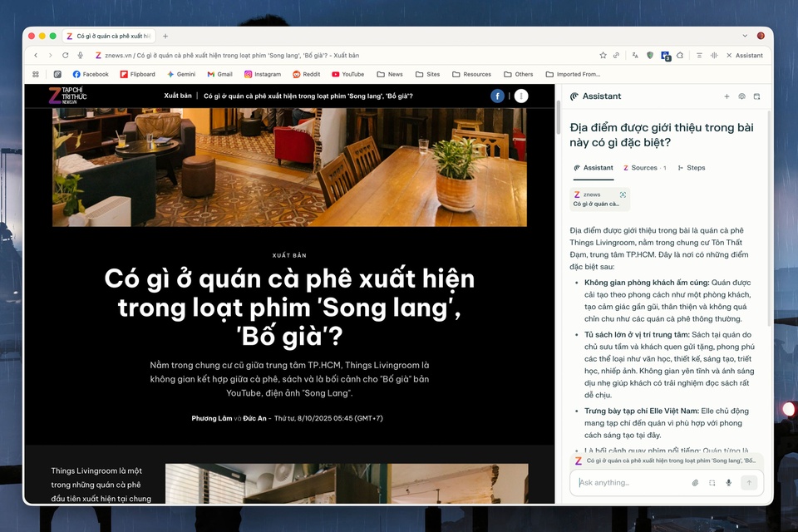Expand the Others bookmarks folder

[x=519, y=74]
